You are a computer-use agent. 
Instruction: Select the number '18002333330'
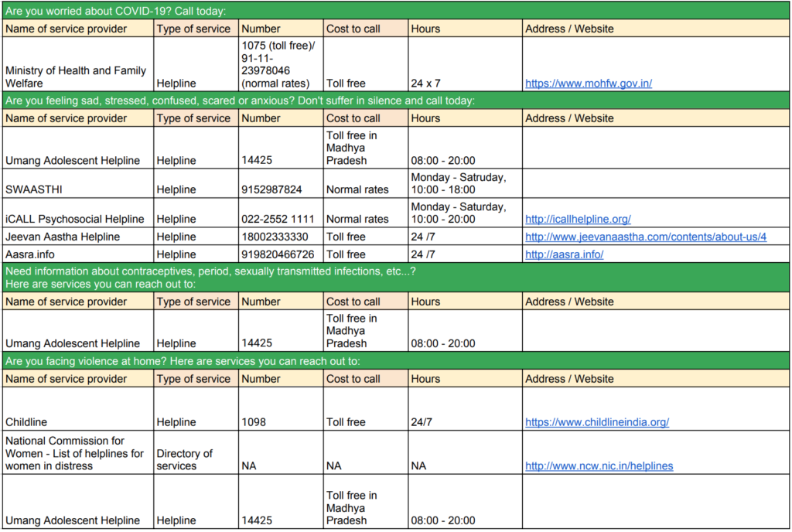click(275, 237)
